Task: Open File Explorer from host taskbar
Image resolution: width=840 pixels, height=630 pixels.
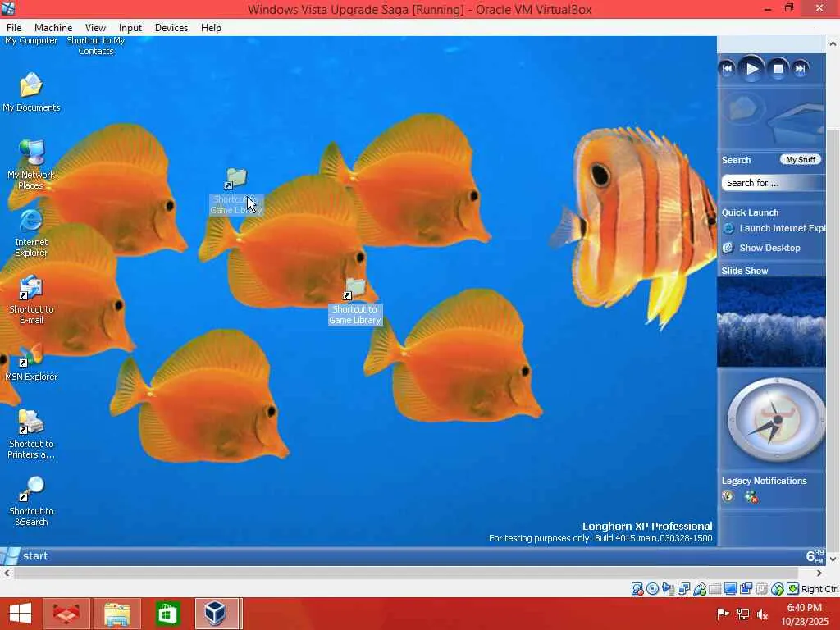Action: [x=117, y=614]
